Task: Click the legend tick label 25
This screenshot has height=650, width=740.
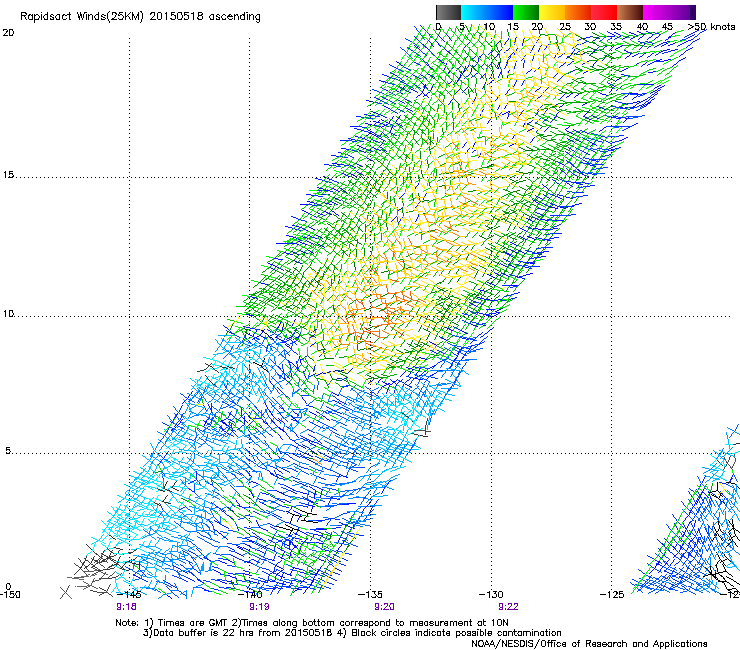Action: [565, 27]
